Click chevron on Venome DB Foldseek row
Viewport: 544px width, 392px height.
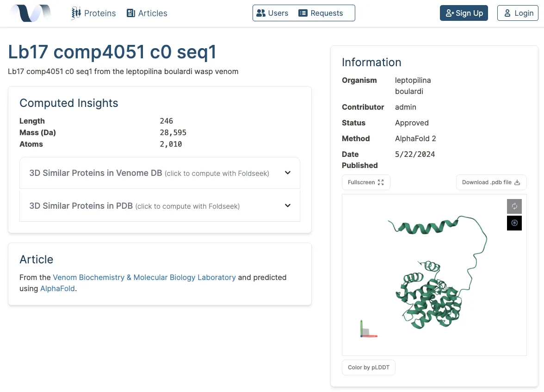pos(288,173)
